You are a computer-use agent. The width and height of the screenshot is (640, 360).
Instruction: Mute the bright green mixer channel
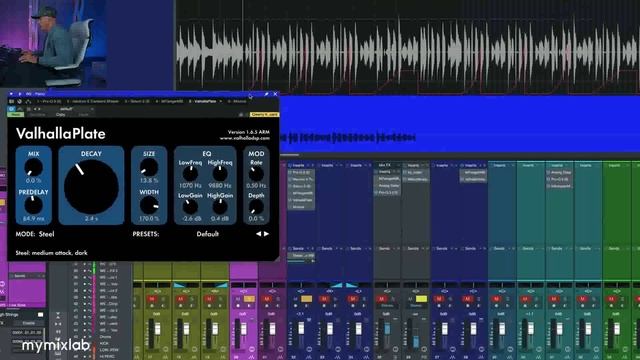point(611,299)
